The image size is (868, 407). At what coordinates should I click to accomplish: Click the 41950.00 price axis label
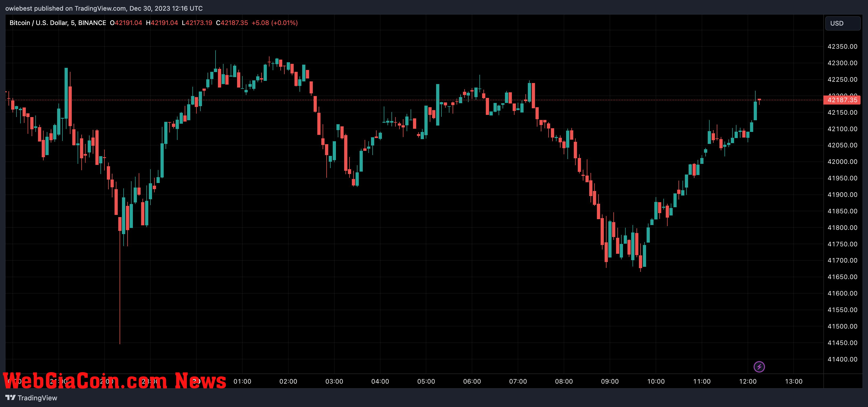pos(842,178)
